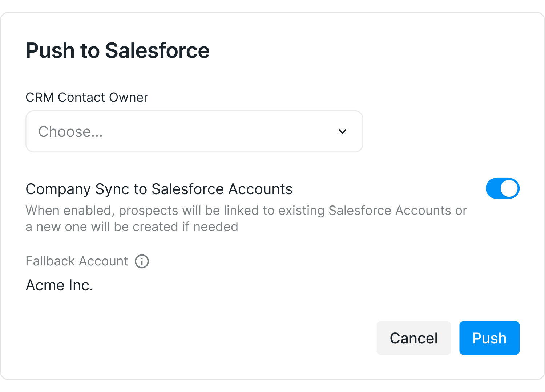Click the word 'Push' in the heading
The image size is (545, 392).
click(50, 50)
